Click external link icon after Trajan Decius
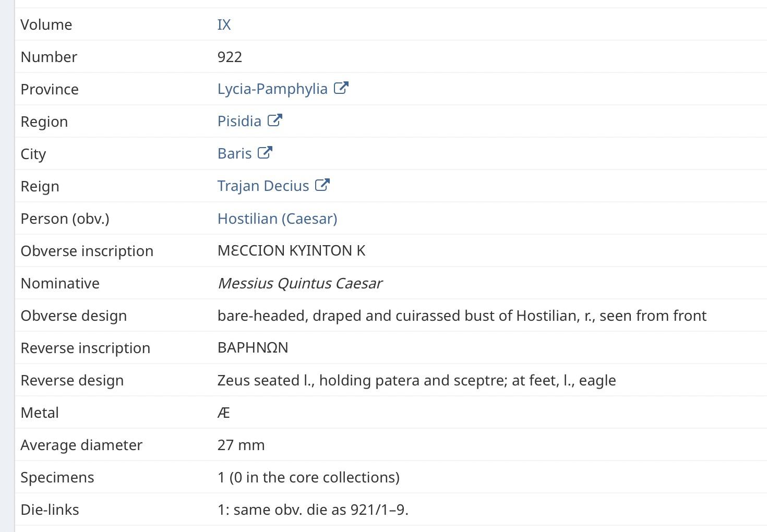 (x=322, y=185)
